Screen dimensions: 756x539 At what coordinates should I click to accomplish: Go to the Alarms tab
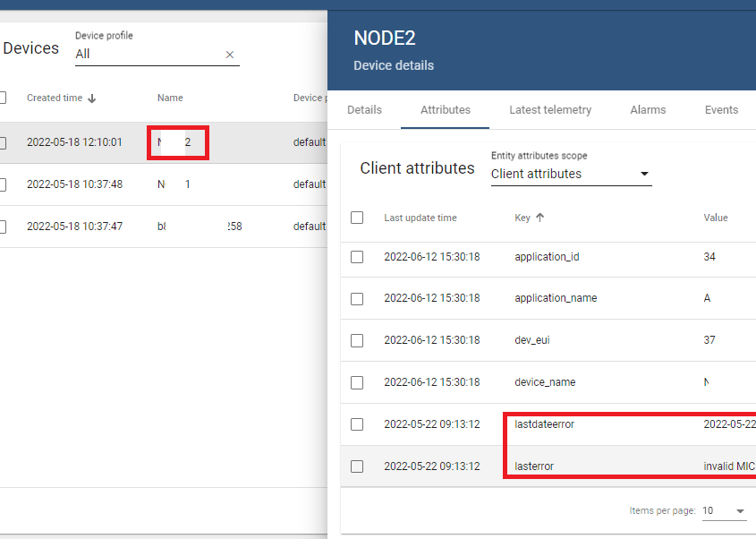point(648,110)
